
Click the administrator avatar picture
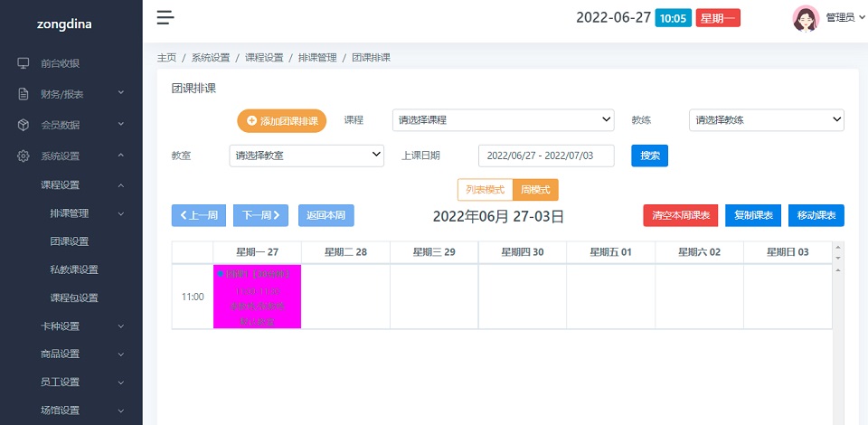[806, 18]
